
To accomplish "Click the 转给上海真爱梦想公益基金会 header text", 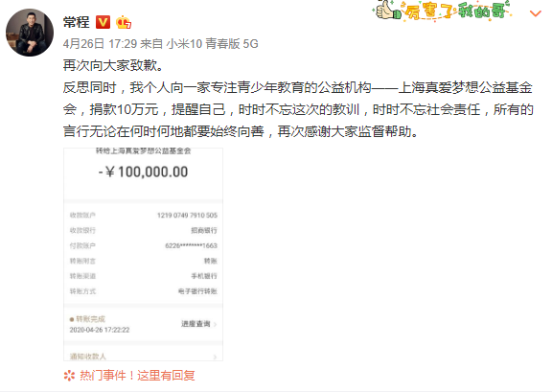I will [x=144, y=151].
